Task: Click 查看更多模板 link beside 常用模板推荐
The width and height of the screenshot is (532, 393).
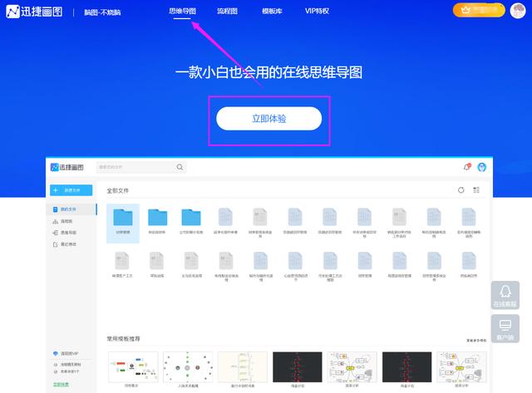Action: [x=476, y=340]
